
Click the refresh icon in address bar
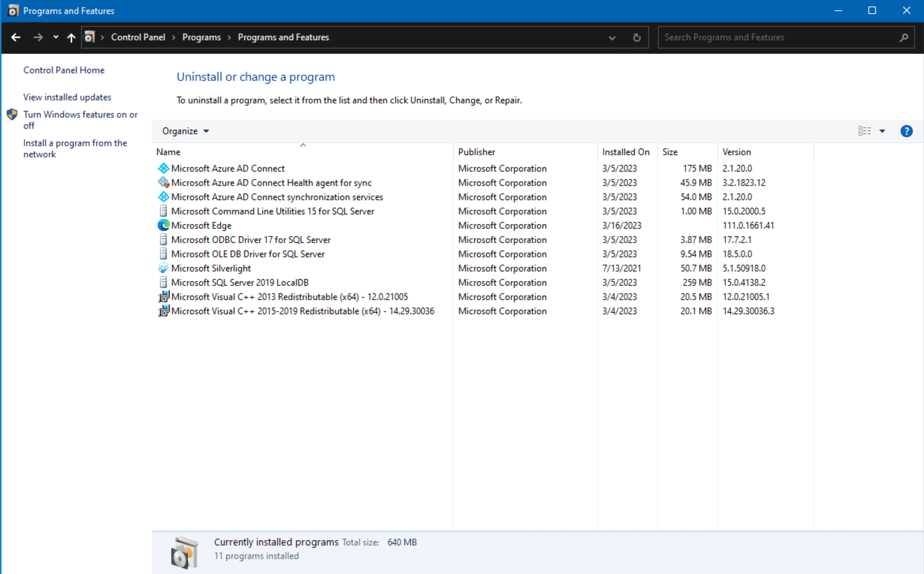pos(637,37)
